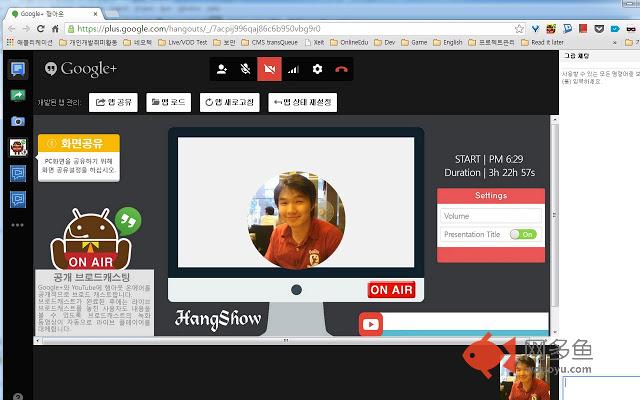Open the Read it later bookmark folder

pos(542,42)
